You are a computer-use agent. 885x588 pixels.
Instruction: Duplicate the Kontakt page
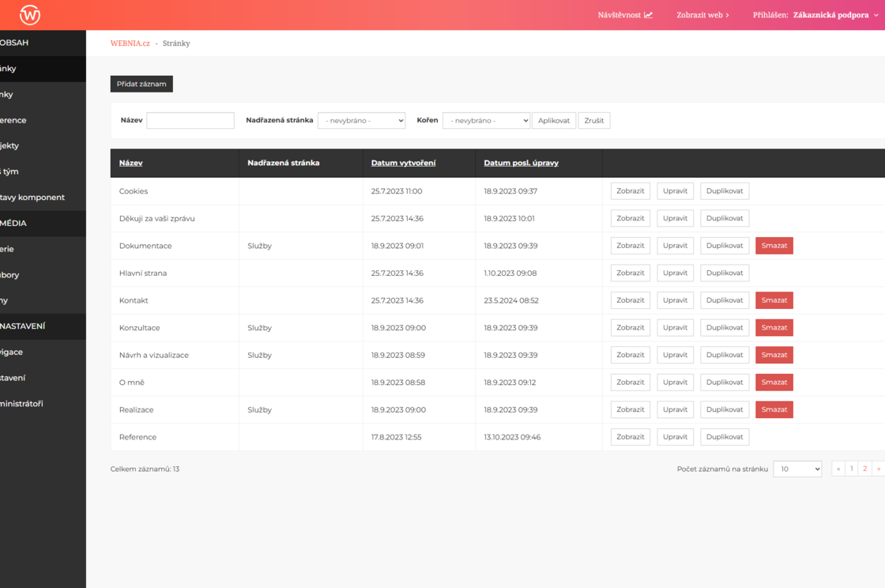click(x=724, y=300)
